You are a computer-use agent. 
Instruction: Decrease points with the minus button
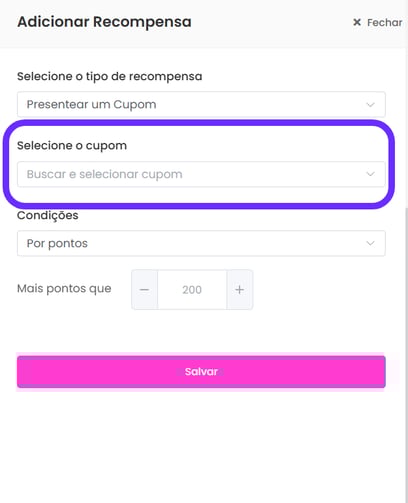pos(144,290)
